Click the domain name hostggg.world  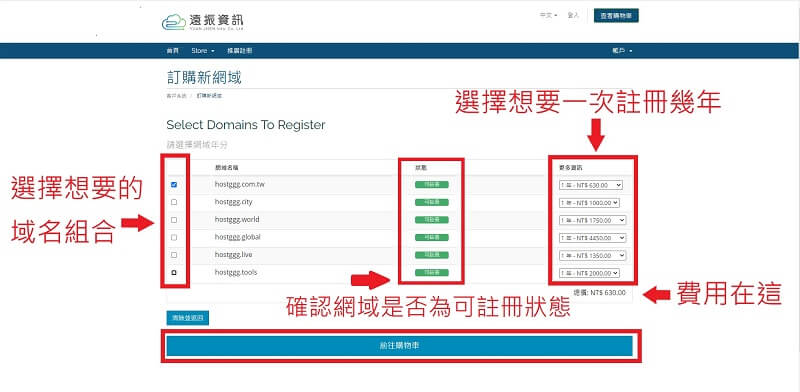237,219
